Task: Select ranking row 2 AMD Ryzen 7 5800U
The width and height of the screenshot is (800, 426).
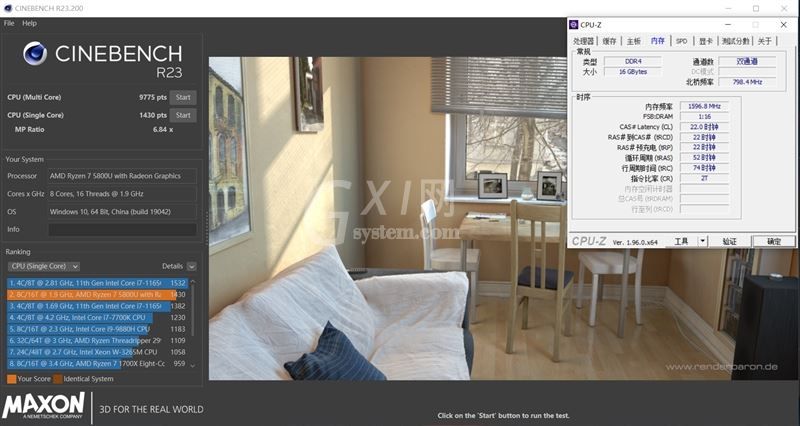Action: [x=97, y=294]
